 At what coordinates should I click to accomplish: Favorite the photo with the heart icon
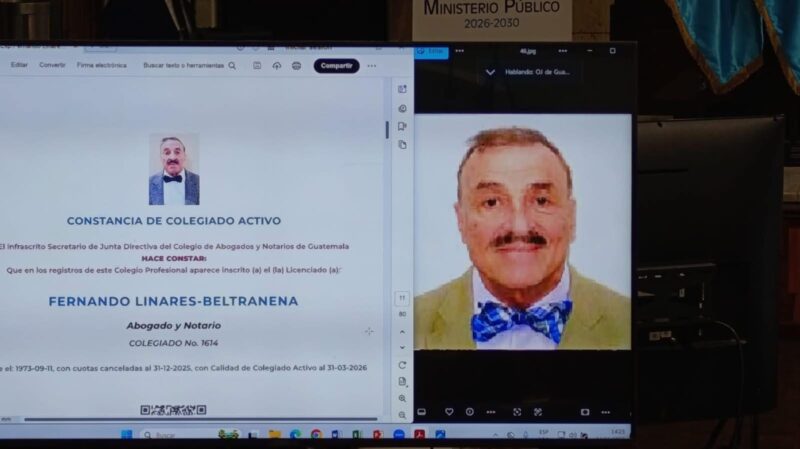pos(449,411)
